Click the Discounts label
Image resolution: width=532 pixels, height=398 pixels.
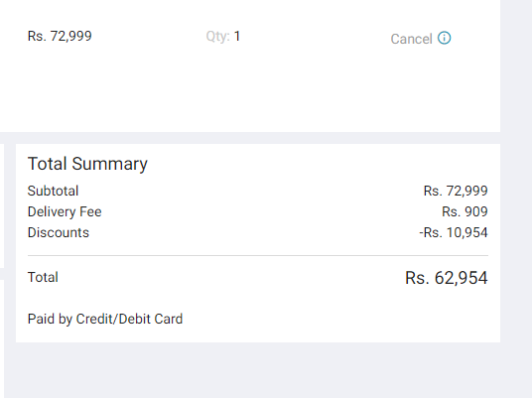click(x=59, y=233)
